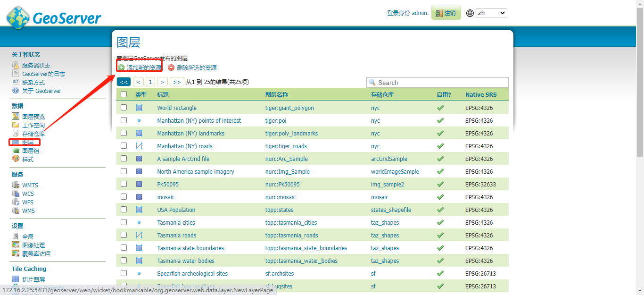This screenshot has width=644, height=295.
Task: Go to last page using >> control
Action: coord(177,82)
